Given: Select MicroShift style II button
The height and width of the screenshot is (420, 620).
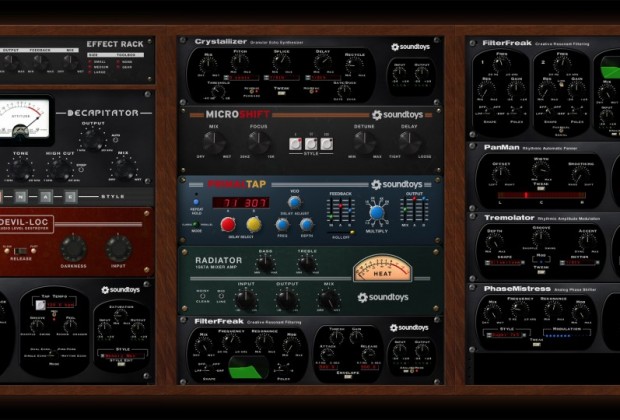Looking at the screenshot, I should (311, 144).
